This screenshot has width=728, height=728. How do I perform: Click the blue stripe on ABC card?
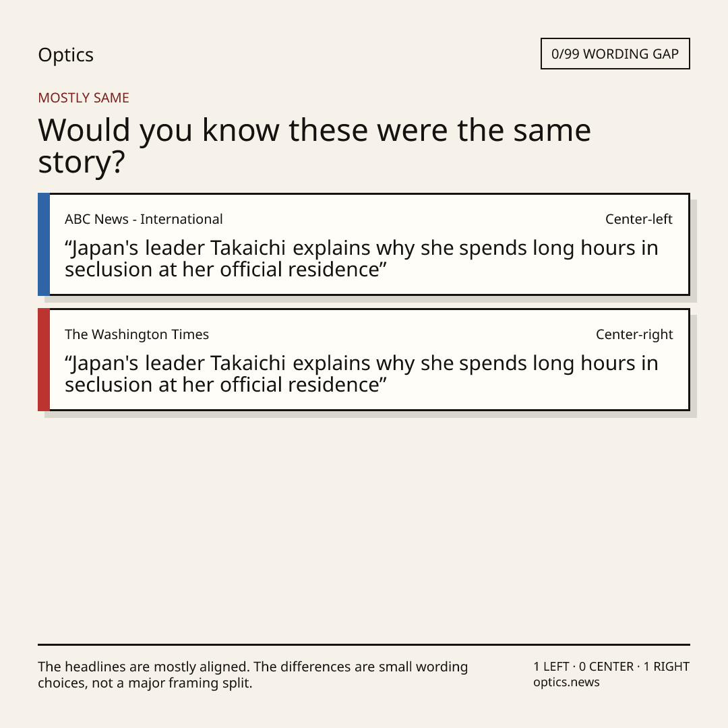pyautogui.click(x=44, y=244)
